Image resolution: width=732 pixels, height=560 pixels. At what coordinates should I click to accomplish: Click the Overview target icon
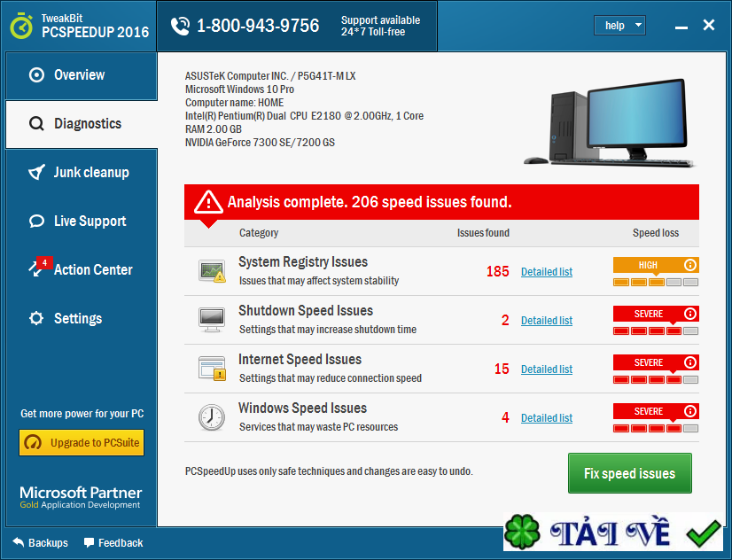[36, 75]
